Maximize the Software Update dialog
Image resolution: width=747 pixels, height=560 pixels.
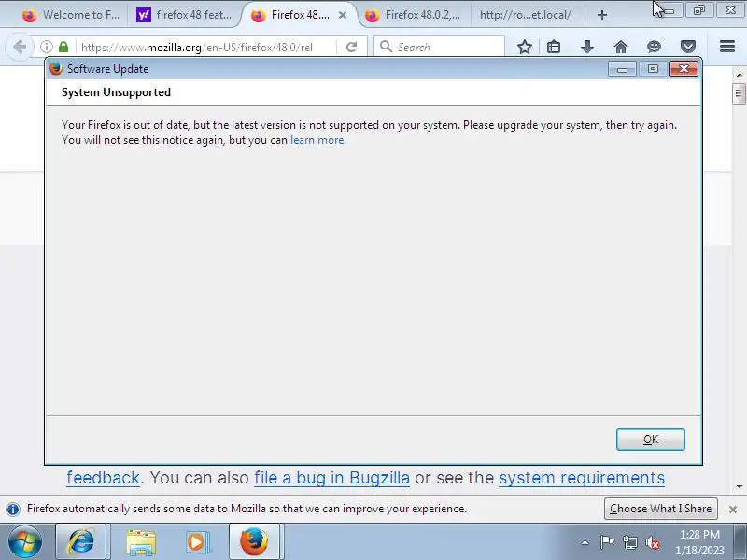click(x=653, y=68)
